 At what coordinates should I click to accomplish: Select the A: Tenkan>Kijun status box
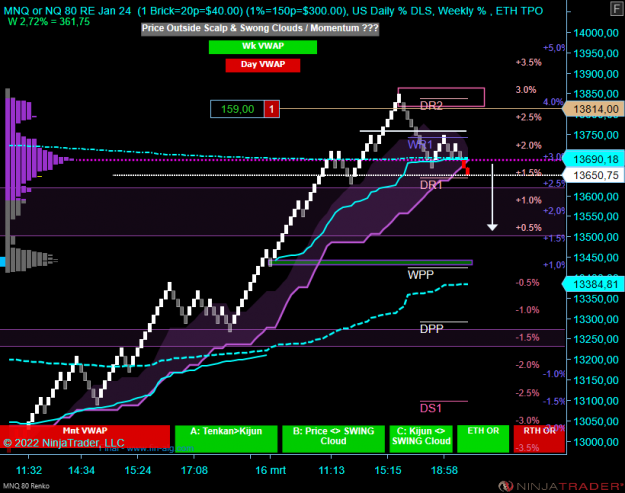coord(226,438)
